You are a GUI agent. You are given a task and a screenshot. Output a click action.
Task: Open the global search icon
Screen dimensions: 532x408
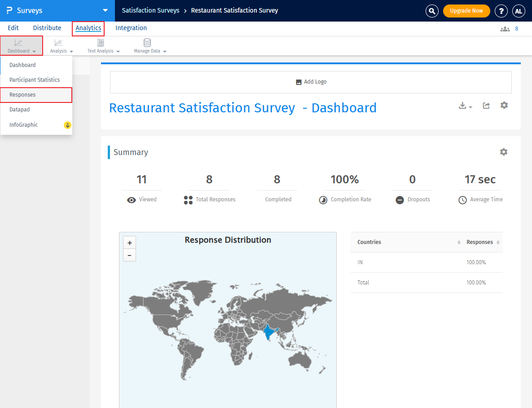(x=431, y=10)
